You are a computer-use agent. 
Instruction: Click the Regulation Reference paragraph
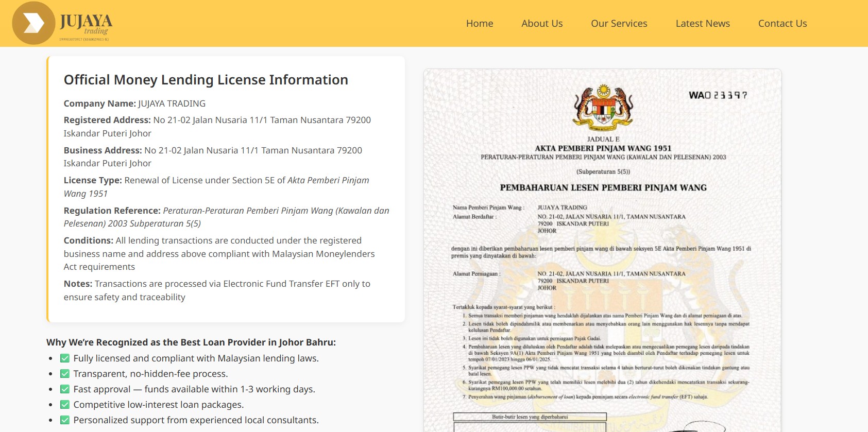[227, 217]
